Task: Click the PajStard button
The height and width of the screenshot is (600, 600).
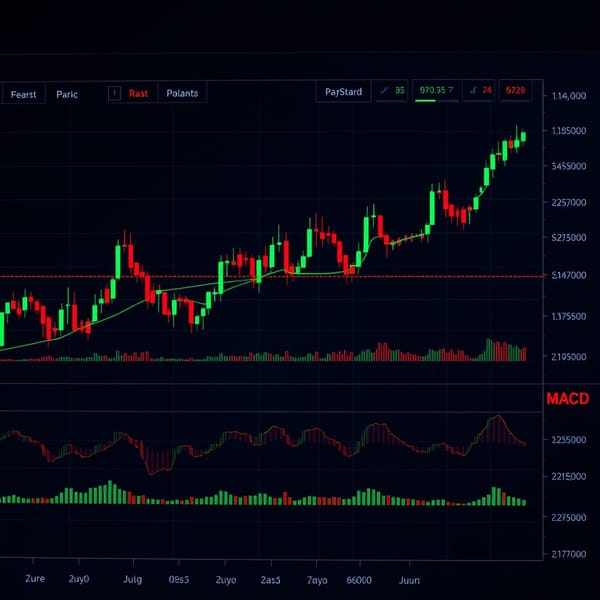Action: coord(343,92)
